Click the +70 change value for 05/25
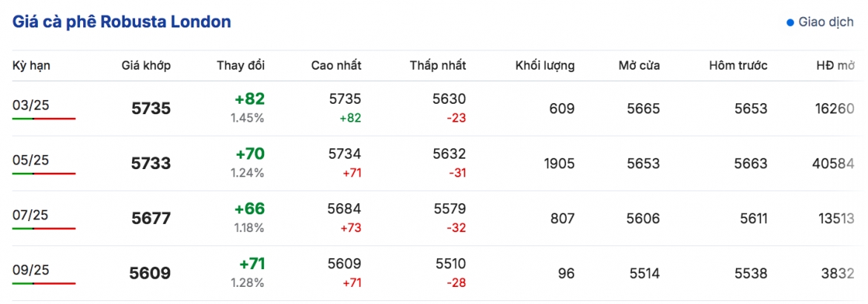The width and height of the screenshot is (868, 304). tap(250, 153)
